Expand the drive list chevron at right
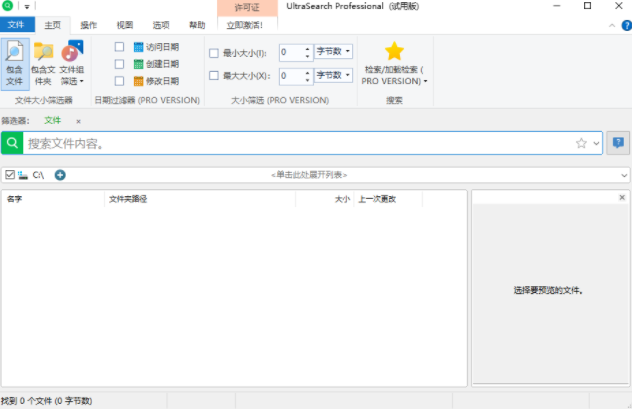 [624, 175]
